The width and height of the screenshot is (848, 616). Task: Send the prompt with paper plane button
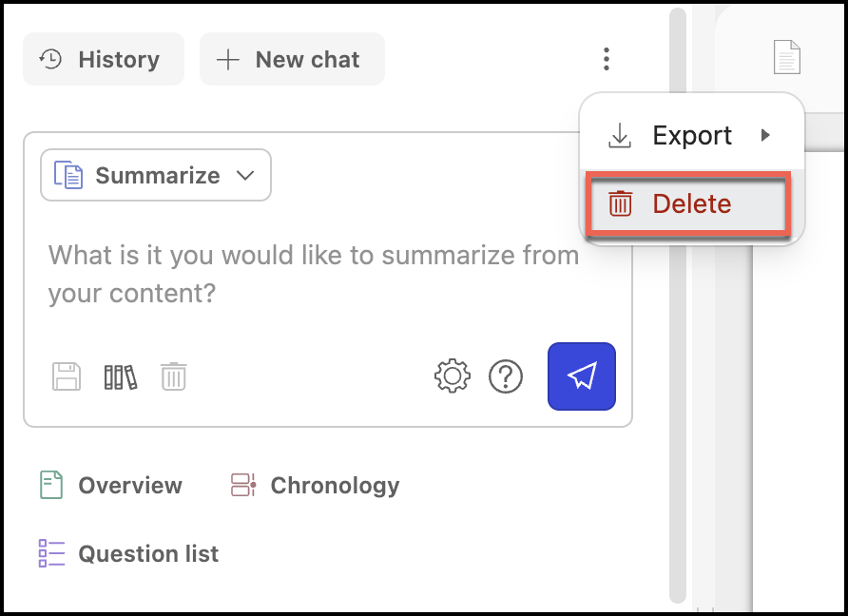(x=582, y=376)
